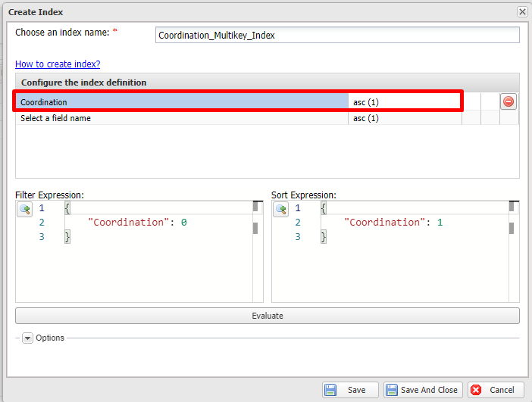Image resolution: width=532 pixels, height=402 pixels.
Task: Focus the index name text field
Action: click(337, 35)
